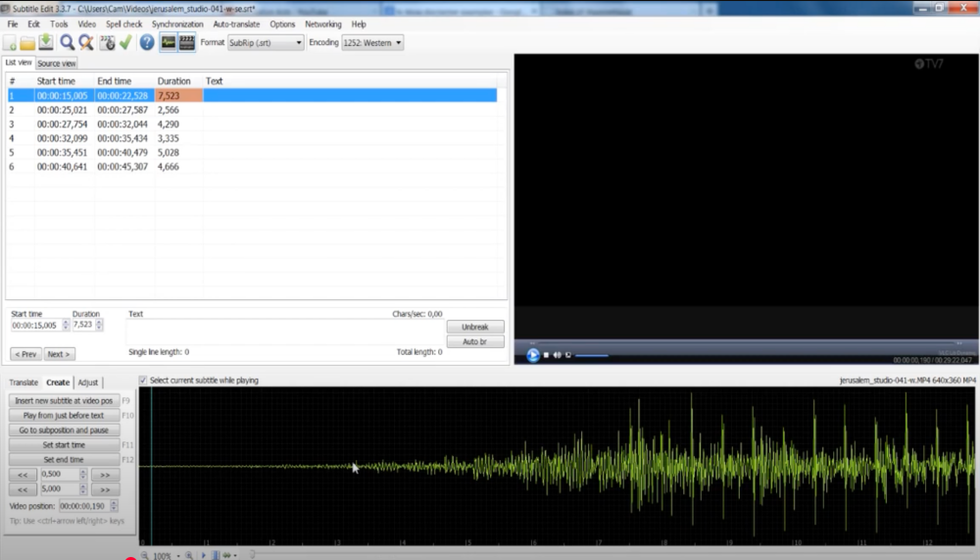Switch to Source view tab

56,63
